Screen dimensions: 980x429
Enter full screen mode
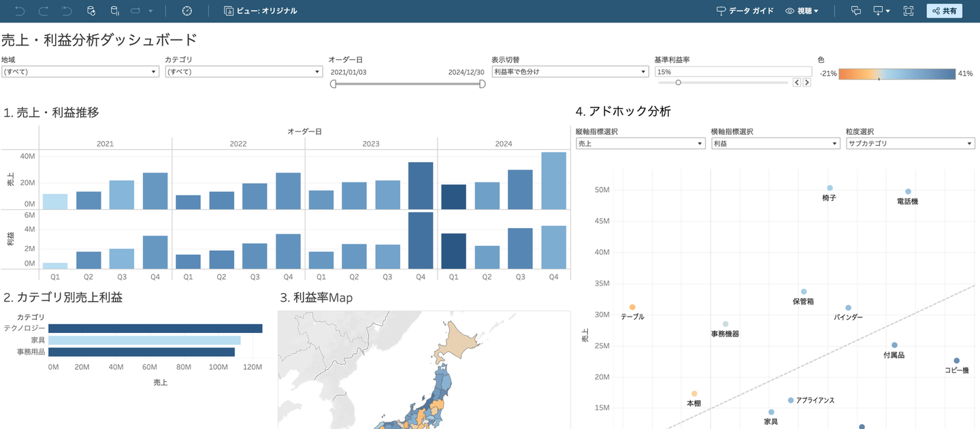pos(909,11)
